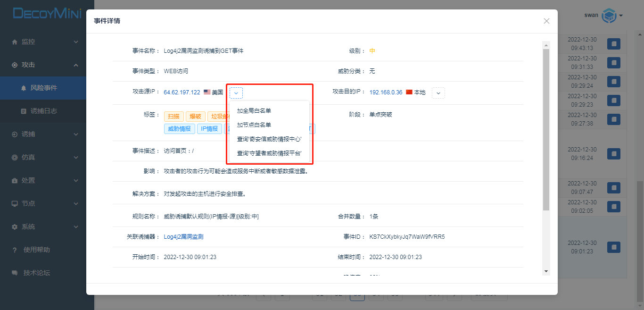The width and height of the screenshot is (644, 310).
Task: Click the DecoyMini logo
Action: (47, 14)
